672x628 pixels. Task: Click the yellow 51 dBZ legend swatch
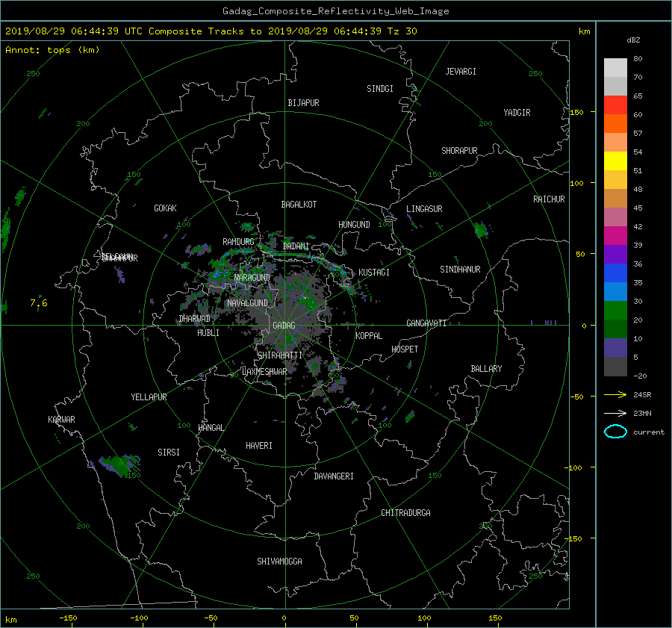(x=615, y=161)
